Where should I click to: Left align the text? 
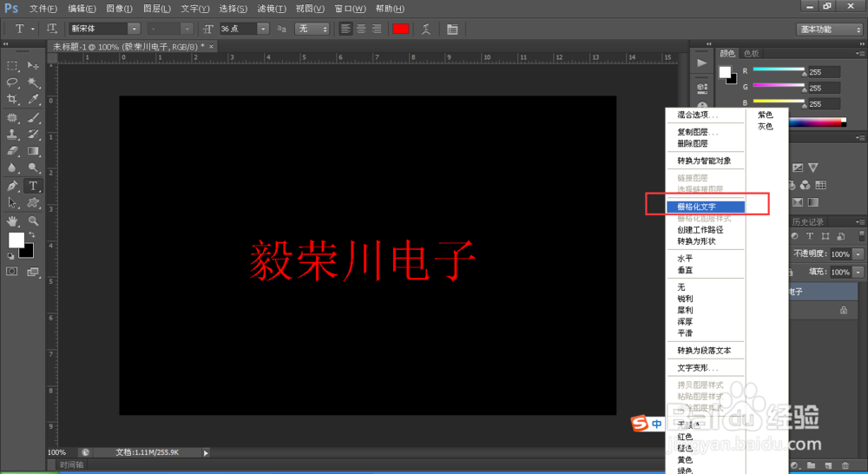point(345,29)
